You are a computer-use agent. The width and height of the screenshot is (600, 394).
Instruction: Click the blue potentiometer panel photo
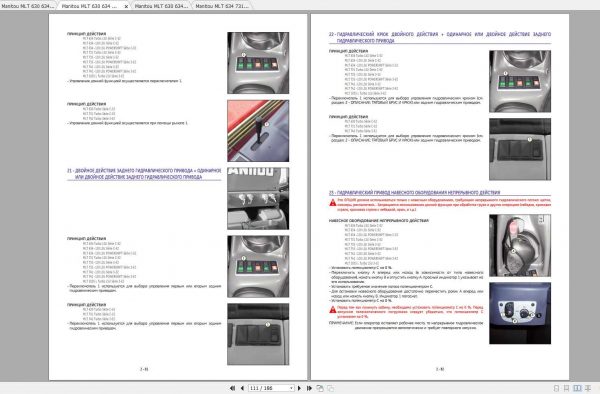(x=520, y=313)
